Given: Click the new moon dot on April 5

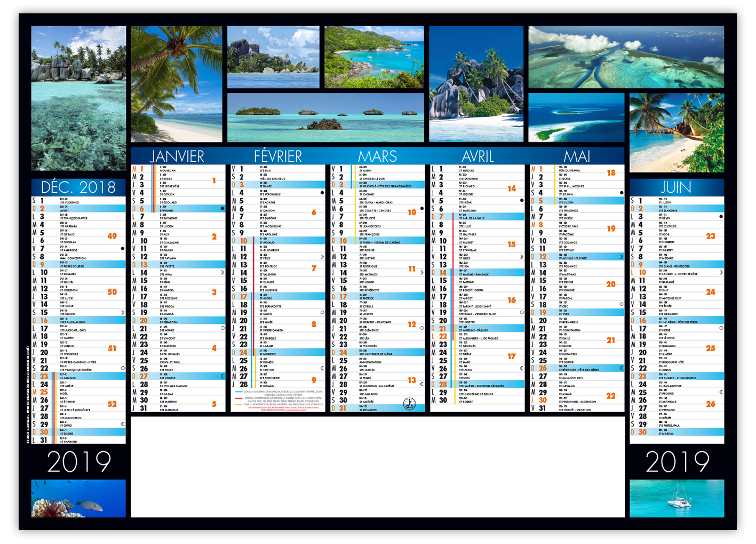Looking at the screenshot, I should (522, 201).
